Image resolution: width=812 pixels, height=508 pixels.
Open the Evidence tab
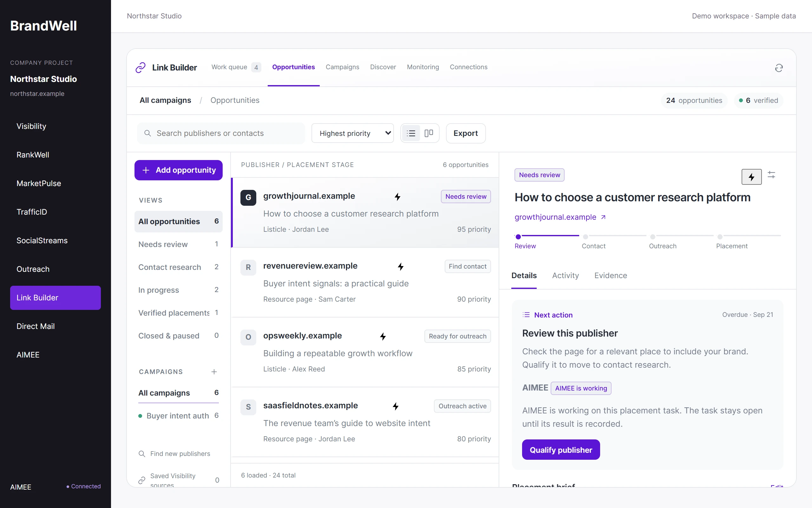(611, 276)
